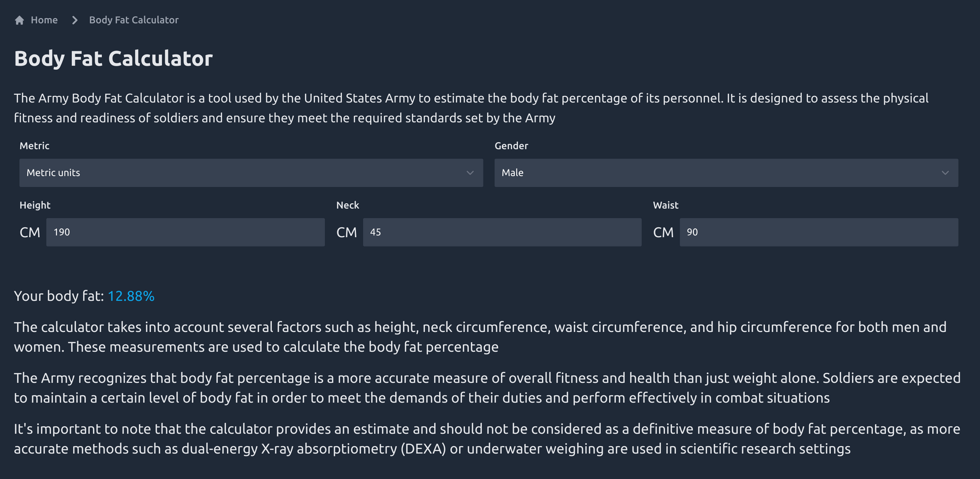Open the Metric units dropdown
The height and width of the screenshot is (479, 980).
click(x=251, y=173)
